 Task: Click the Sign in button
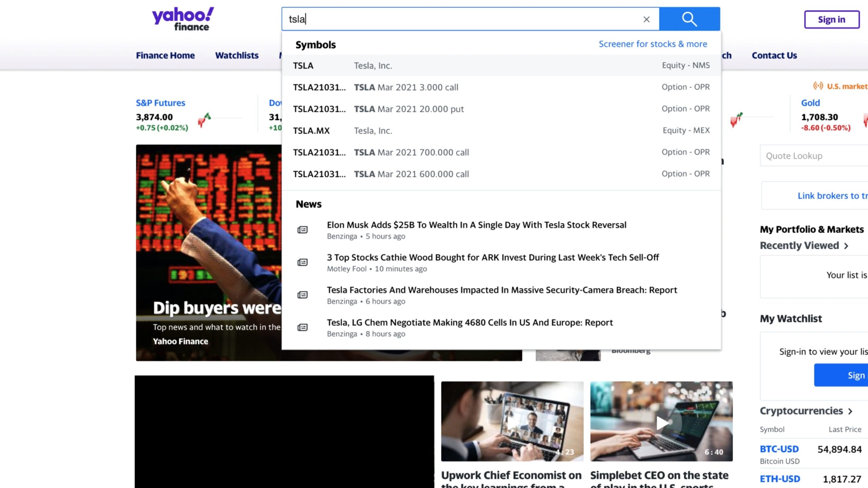[831, 20]
